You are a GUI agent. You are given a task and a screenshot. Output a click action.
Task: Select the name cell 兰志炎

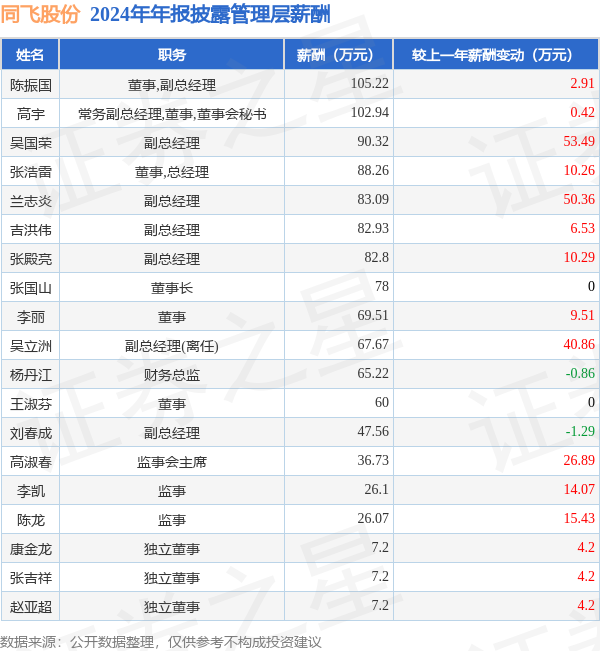(x=31, y=201)
